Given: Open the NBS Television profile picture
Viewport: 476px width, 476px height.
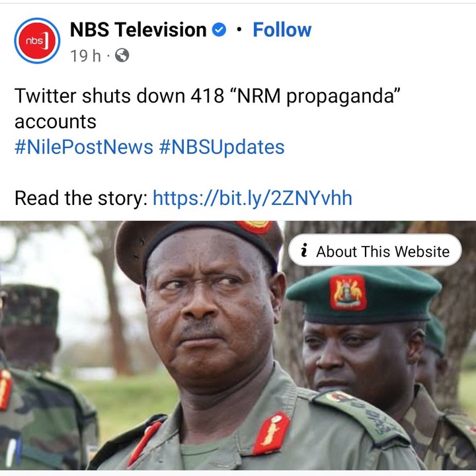Looking at the screenshot, I should pyautogui.click(x=37, y=41).
